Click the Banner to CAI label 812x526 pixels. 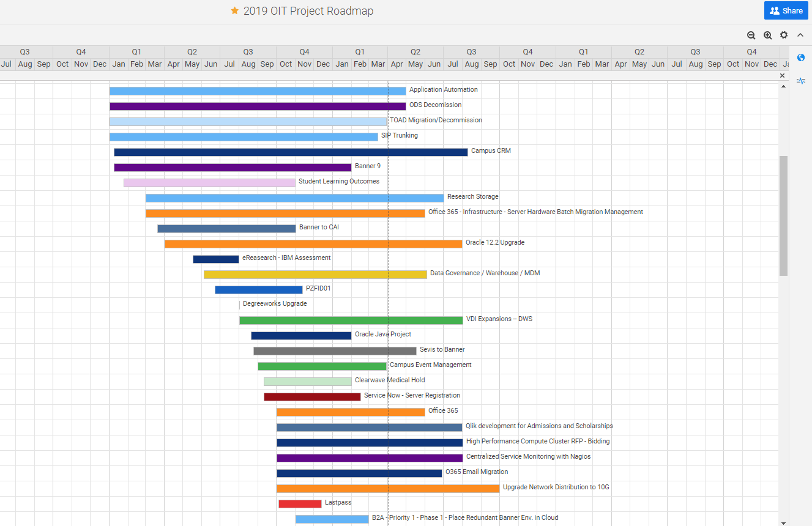pos(319,227)
